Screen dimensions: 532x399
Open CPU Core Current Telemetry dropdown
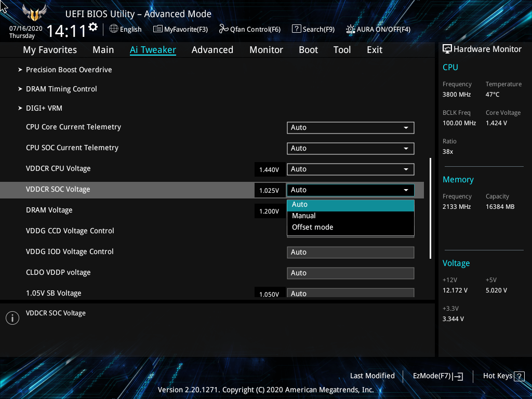tap(351, 128)
